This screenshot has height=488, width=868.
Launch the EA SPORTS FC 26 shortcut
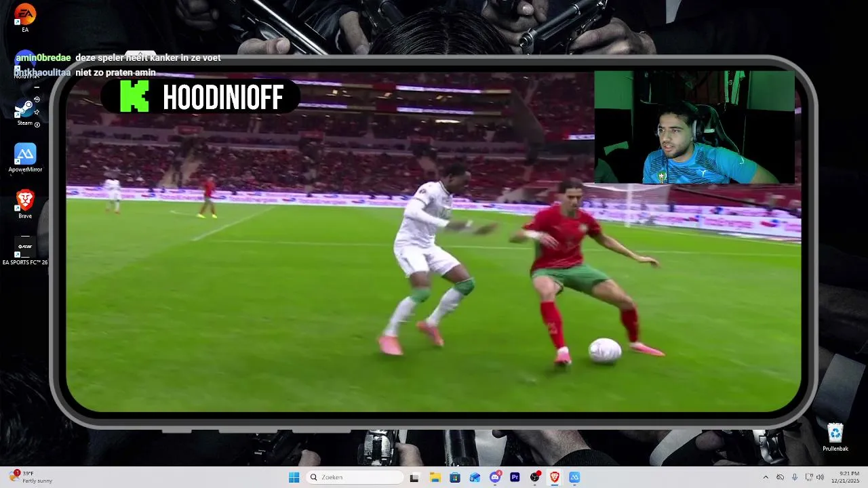point(25,251)
